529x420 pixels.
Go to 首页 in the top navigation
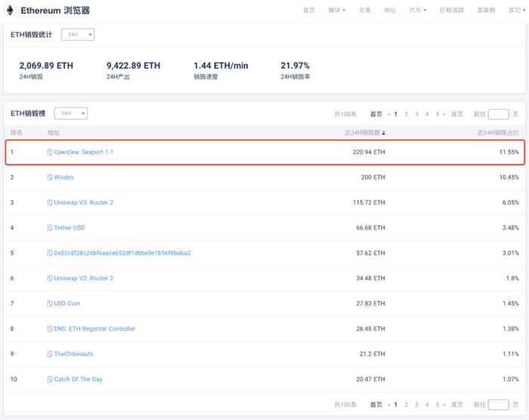(309, 10)
